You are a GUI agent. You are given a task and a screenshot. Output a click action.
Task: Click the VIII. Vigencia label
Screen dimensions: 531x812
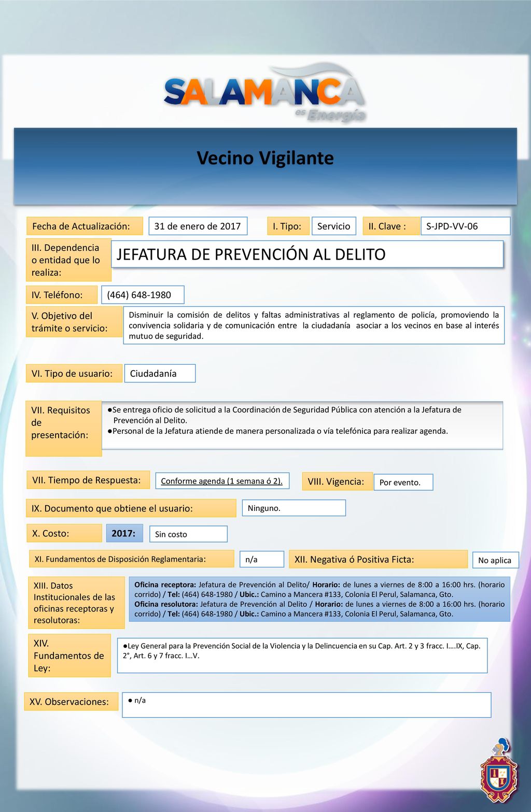point(337,481)
